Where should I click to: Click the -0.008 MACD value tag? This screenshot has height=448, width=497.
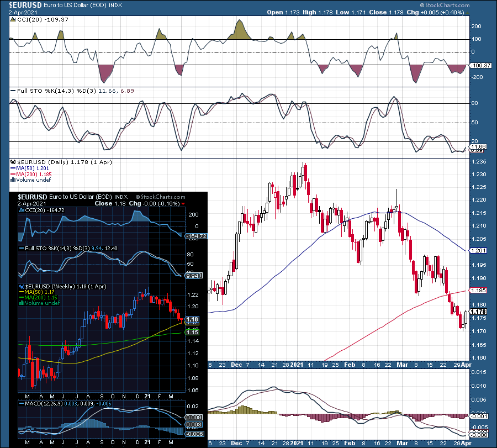point(479,435)
